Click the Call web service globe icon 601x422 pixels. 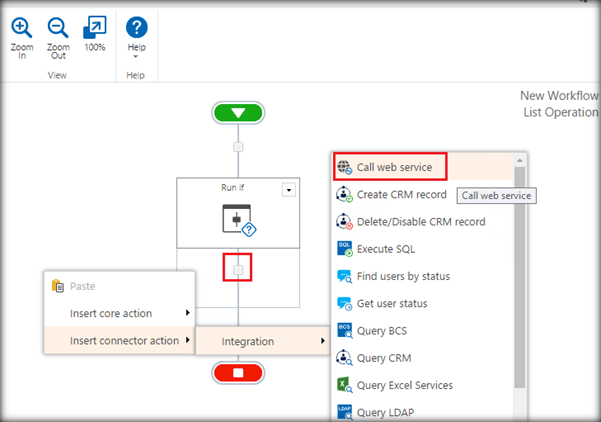pyautogui.click(x=345, y=167)
